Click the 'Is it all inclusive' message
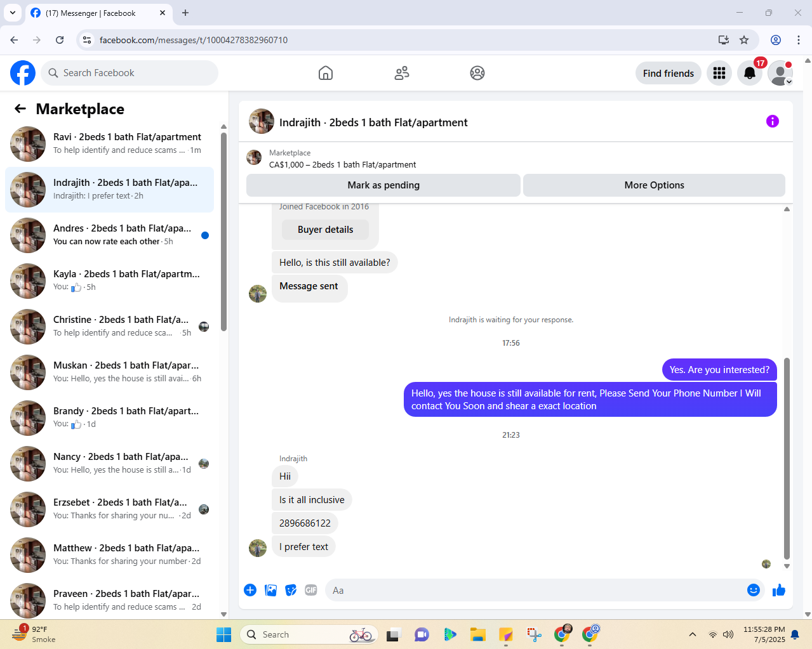This screenshot has width=812, height=649. [312, 500]
